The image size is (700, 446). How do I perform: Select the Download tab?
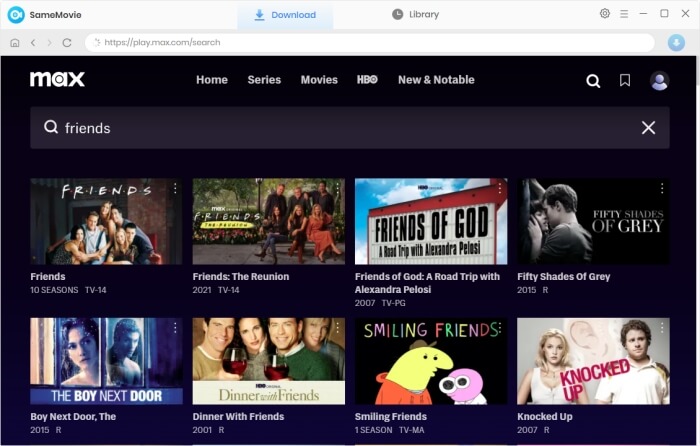click(285, 15)
